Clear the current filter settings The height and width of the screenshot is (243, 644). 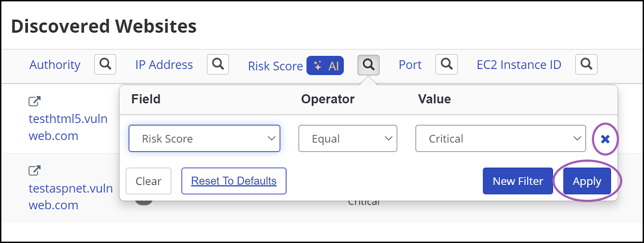148,181
